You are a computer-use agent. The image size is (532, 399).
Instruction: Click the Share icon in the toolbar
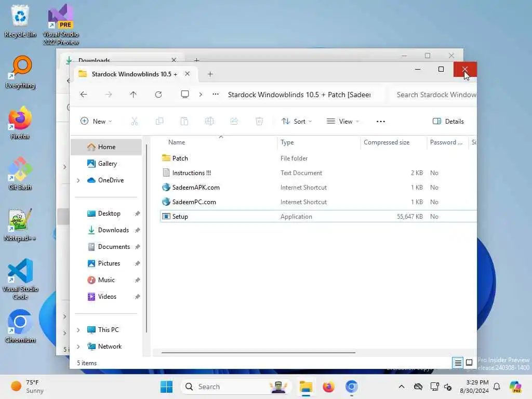tap(234, 121)
